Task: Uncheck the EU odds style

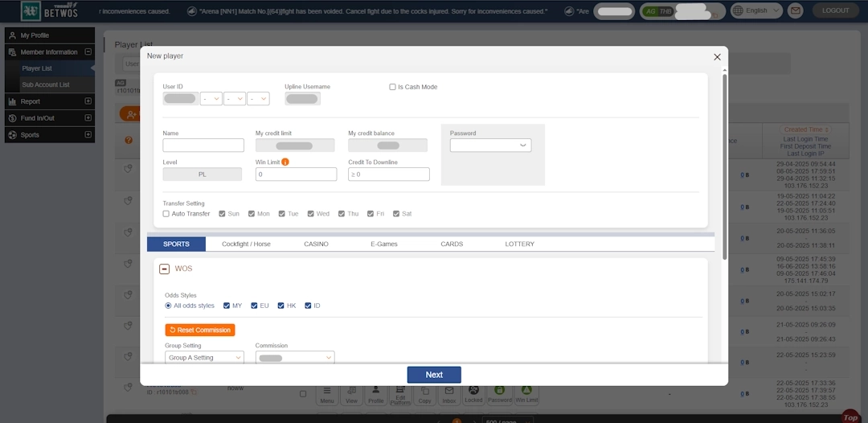Action: click(254, 306)
